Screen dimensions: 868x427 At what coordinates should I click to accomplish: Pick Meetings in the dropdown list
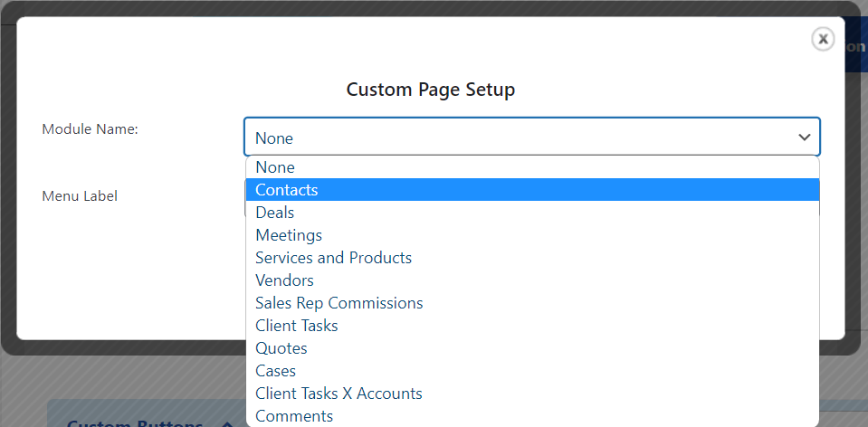point(532,235)
